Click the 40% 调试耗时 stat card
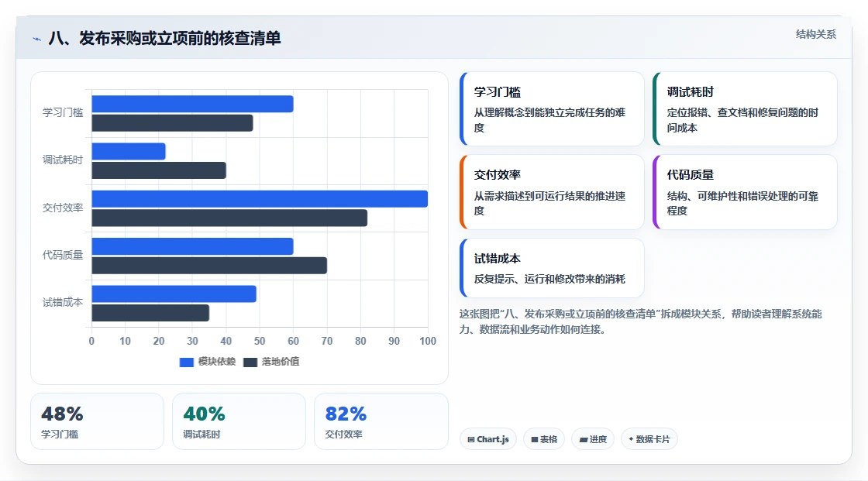Screen dimensions: 868x481 click(x=239, y=421)
